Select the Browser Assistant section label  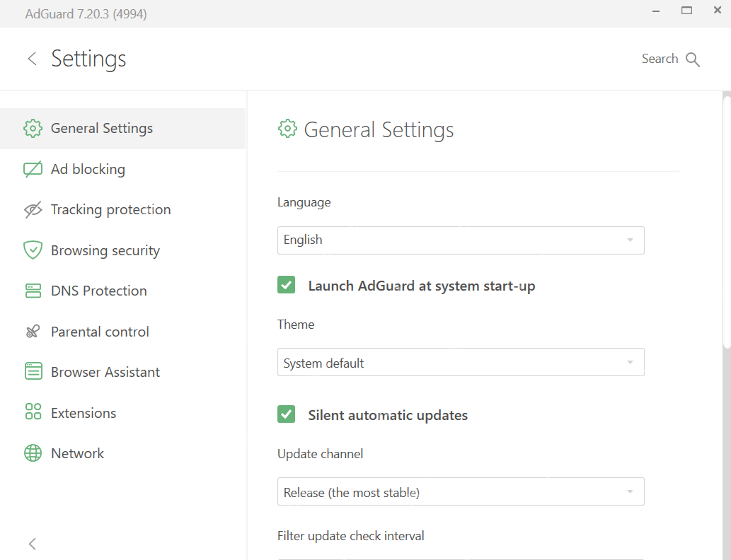[x=105, y=372]
